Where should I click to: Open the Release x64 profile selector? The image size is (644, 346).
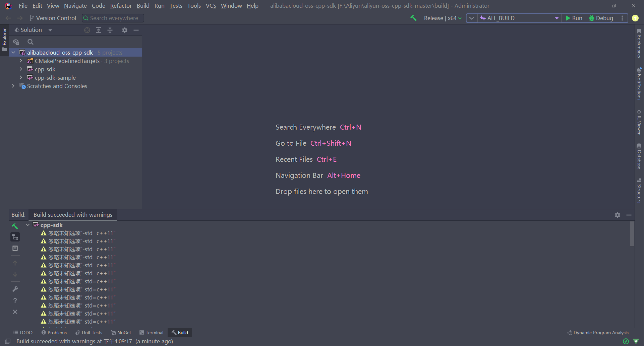pyautogui.click(x=442, y=18)
